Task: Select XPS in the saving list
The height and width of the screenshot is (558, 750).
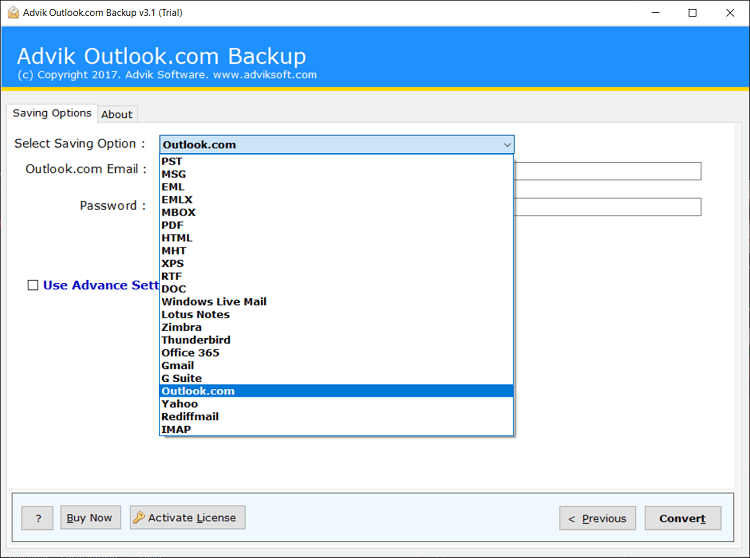Action: point(336,263)
